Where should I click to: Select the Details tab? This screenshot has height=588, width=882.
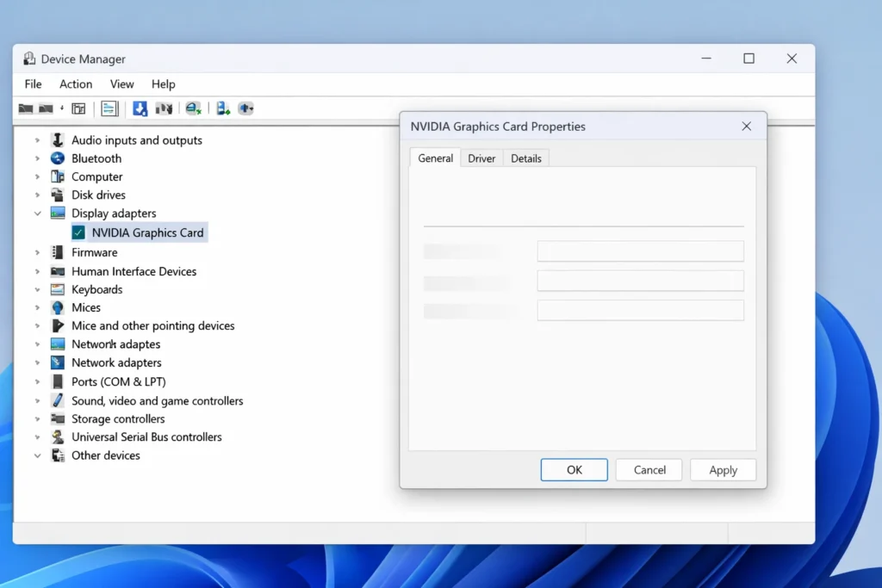click(x=525, y=158)
